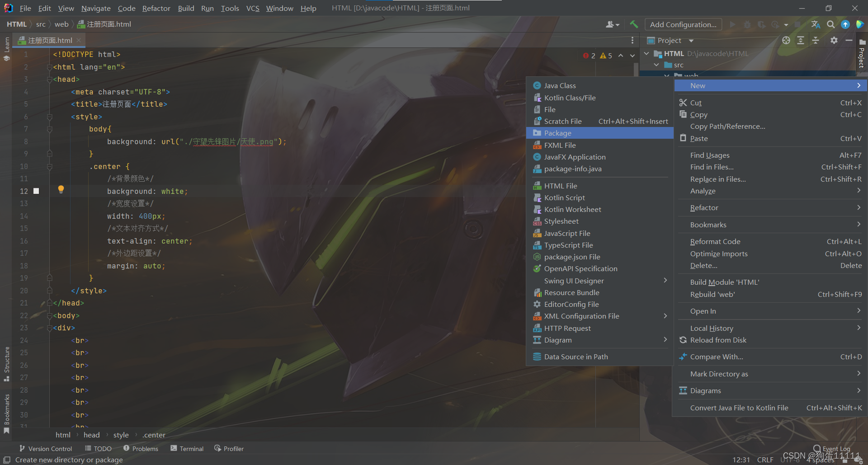868x465 pixels.
Task: Select Package from the New submenu
Action: (599, 133)
